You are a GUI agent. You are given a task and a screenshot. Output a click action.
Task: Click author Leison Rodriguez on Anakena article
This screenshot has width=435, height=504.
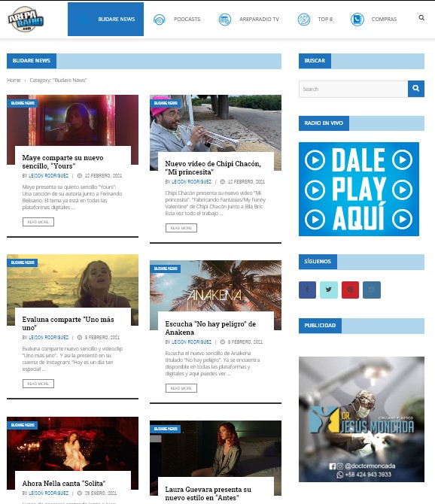tap(192, 342)
